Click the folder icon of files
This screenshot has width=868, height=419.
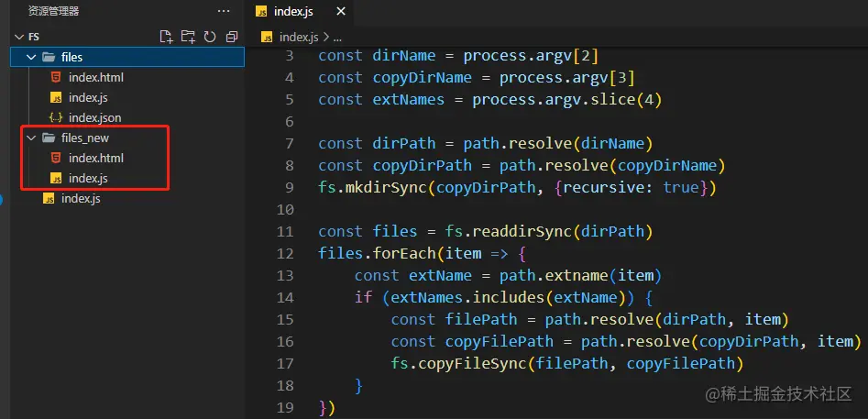point(49,57)
